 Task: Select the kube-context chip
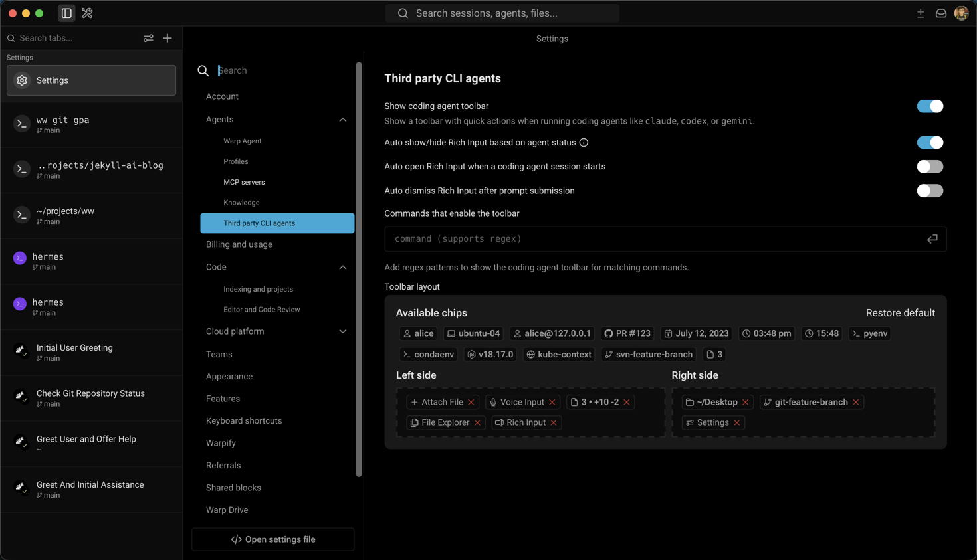[x=559, y=355]
